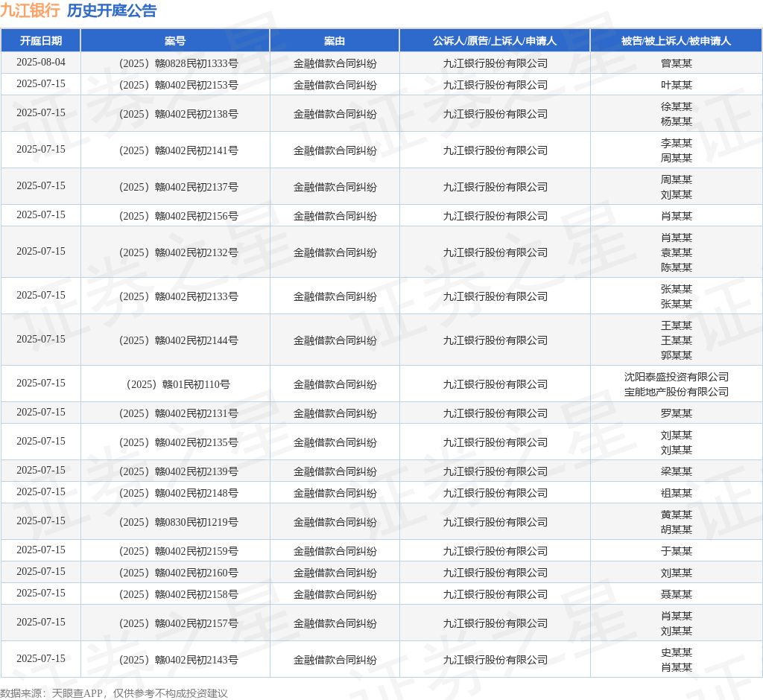Click plaintiff cell in the 赣01民初110号 row
Screen dimensions: 763x700
pos(495,384)
